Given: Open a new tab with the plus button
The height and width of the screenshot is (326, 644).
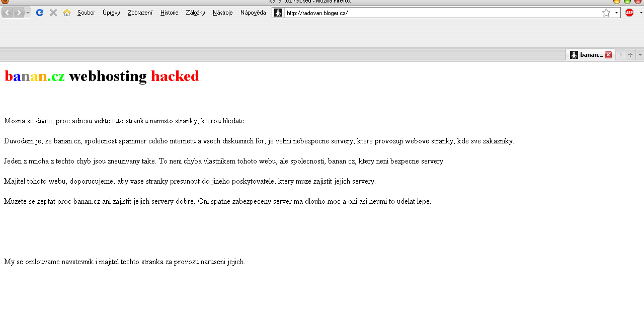Looking at the screenshot, I should [630, 55].
